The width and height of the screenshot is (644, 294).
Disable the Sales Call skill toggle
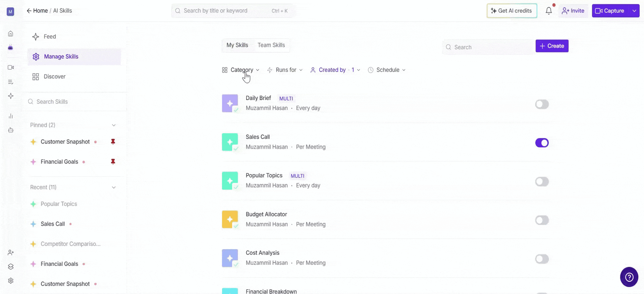point(542,143)
